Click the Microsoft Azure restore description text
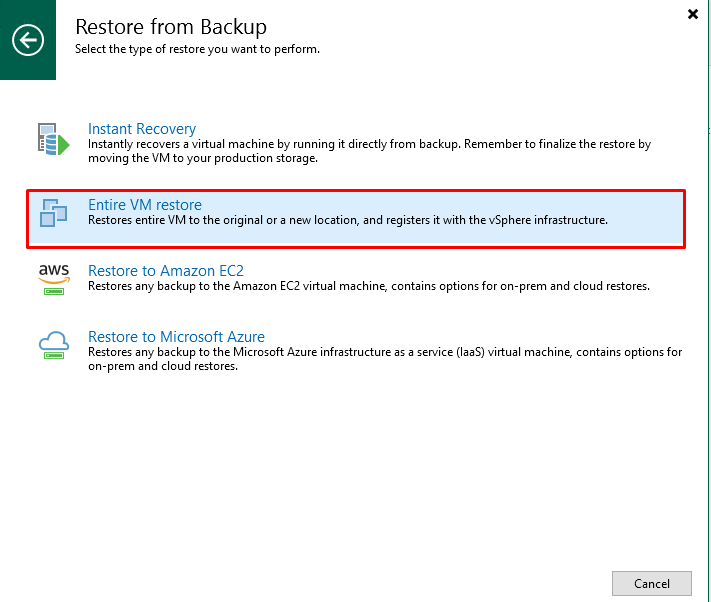Image resolution: width=711 pixels, height=602 pixels. click(385, 359)
